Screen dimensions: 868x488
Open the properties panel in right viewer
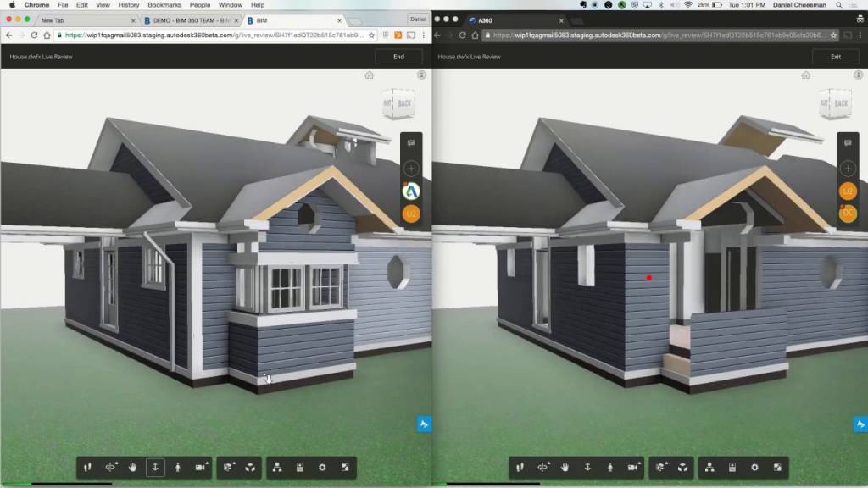tap(732, 467)
